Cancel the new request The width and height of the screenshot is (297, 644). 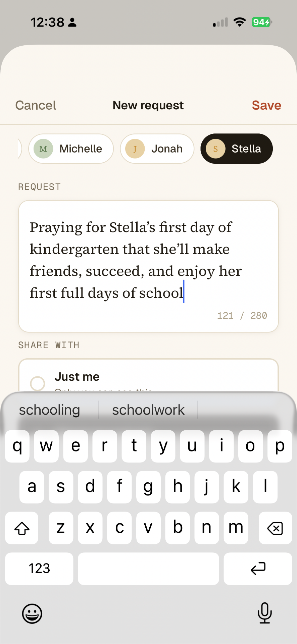(36, 105)
